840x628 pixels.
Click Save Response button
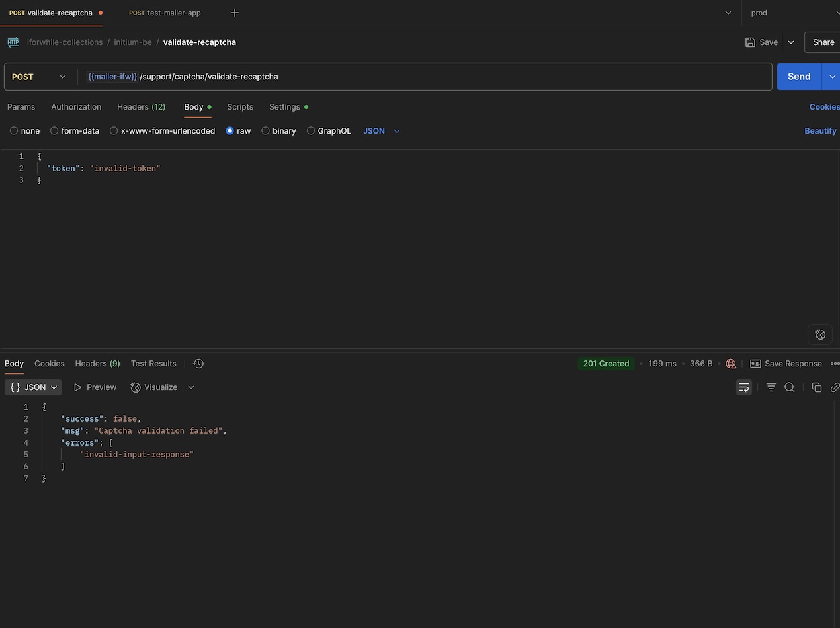click(x=786, y=364)
